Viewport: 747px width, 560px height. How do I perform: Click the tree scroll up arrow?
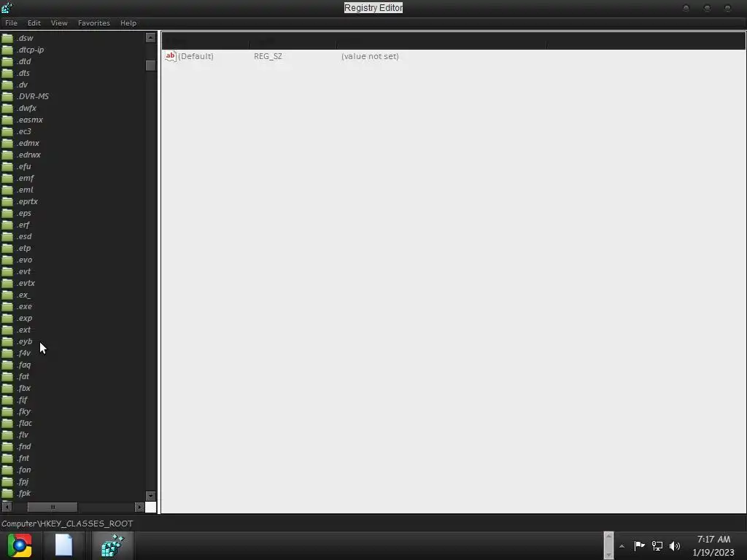point(150,38)
